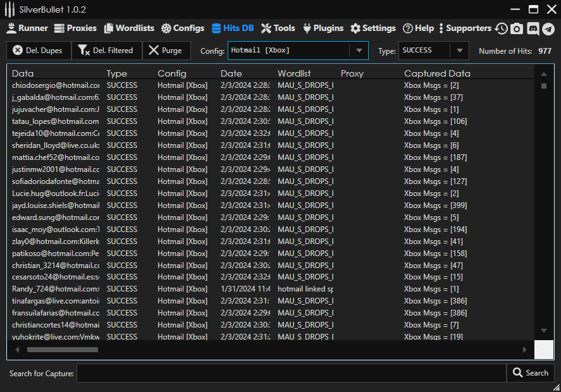This screenshot has height=392, width=561.
Task: Take a screenshot with the camera icon
Action: 517,28
